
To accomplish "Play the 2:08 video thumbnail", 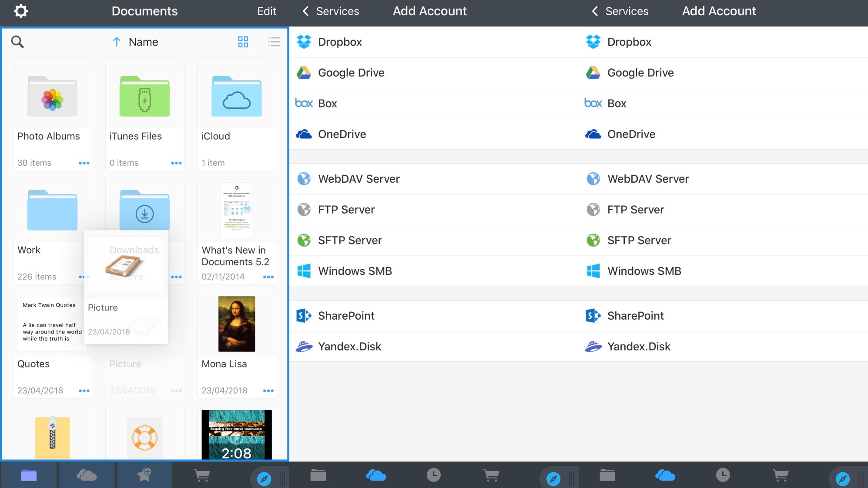I will (237, 435).
